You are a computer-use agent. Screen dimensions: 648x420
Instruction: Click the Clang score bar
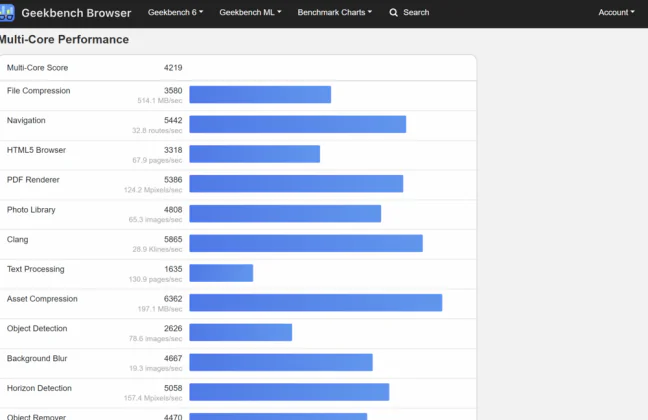click(306, 243)
